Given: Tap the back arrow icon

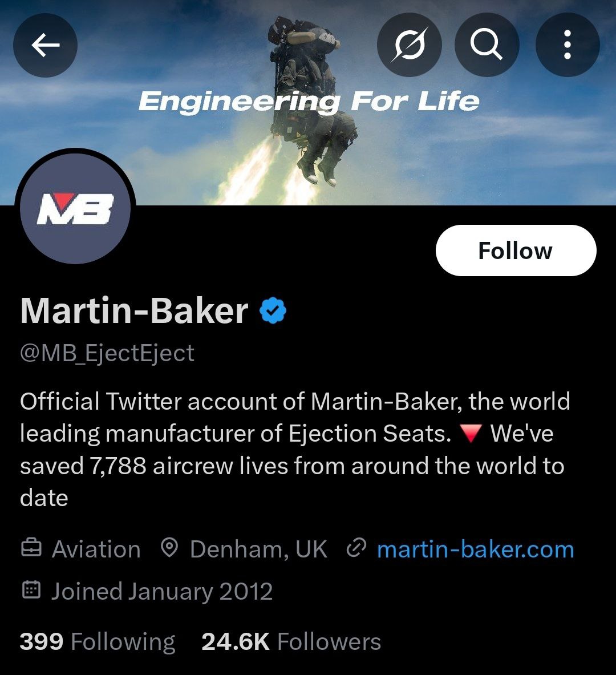Looking at the screenshot, I should (45, 45).
